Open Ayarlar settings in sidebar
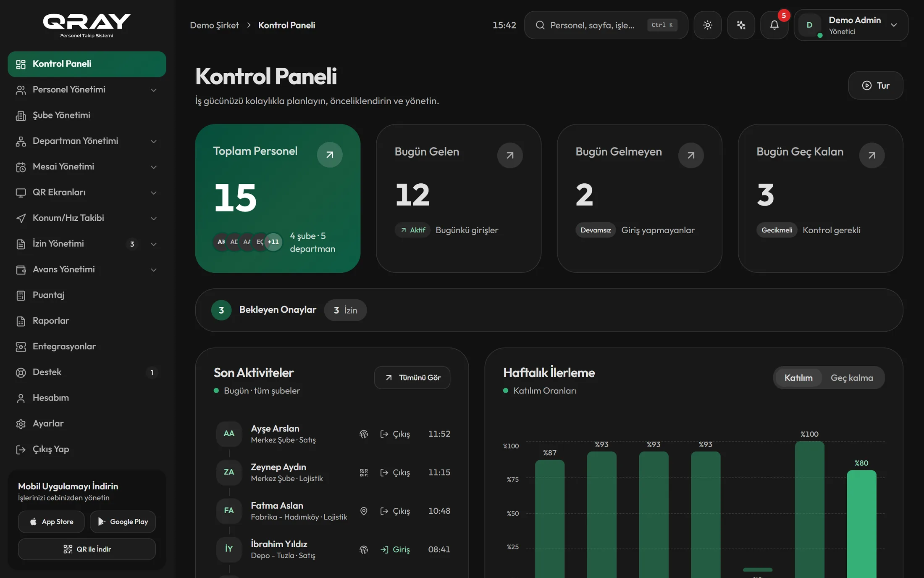 (87, 423)
